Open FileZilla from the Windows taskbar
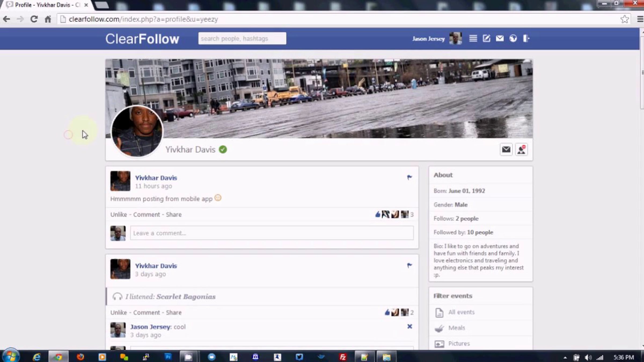Screen dimensions: 644x362 pyautogui.click(x=343, y=357)
